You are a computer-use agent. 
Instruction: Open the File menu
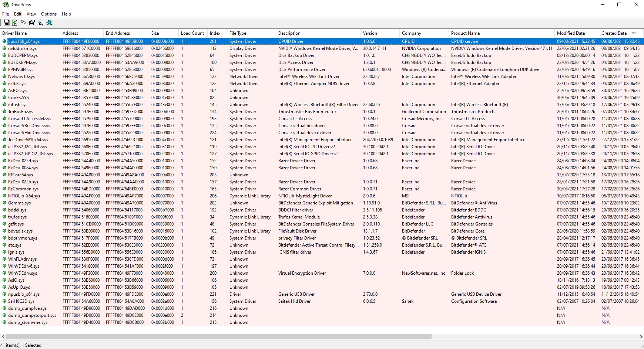click(x=6, y=14)
